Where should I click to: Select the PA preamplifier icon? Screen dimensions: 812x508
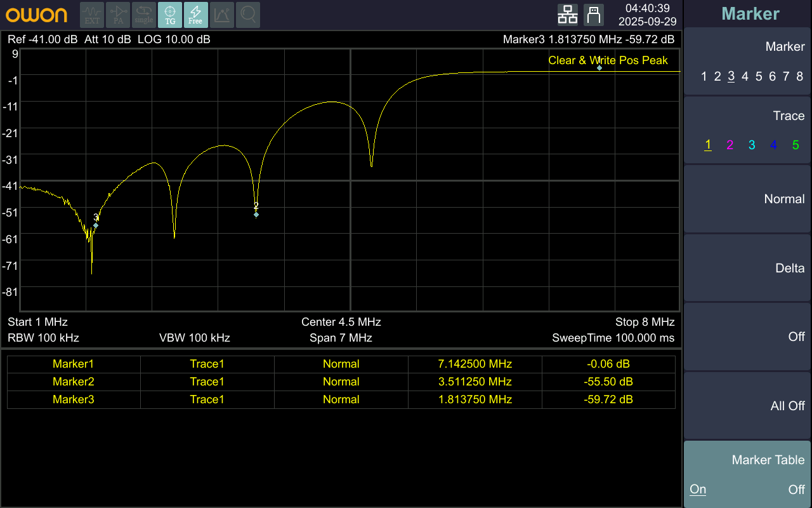click(x=118, y=15)
